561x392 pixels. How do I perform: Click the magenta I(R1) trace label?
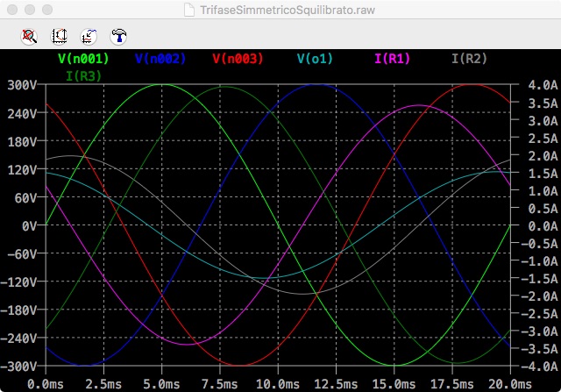392,59
